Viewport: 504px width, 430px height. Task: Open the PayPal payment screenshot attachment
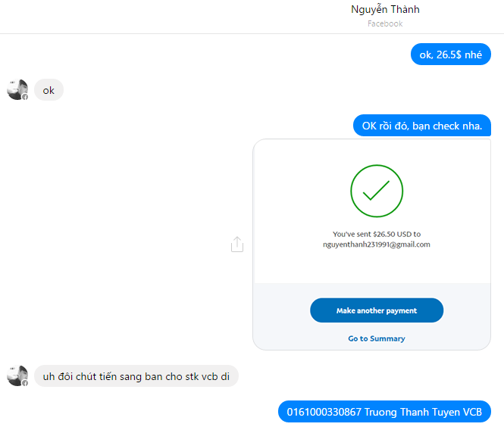click(371, 245)
